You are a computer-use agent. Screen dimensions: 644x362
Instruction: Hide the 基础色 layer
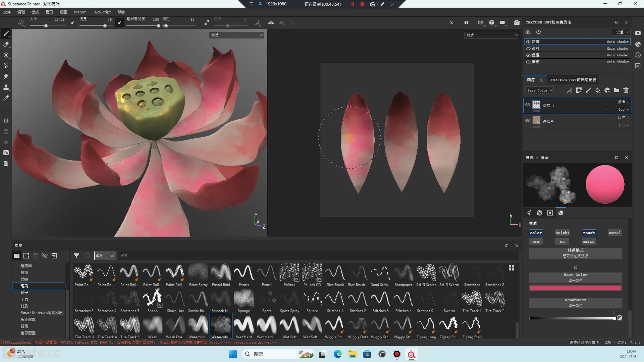[528, 120]
